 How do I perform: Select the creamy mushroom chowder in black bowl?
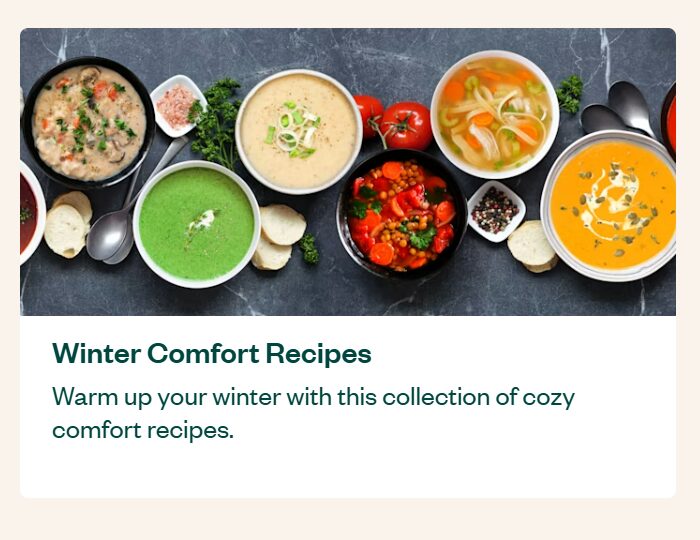click(88, 122)
